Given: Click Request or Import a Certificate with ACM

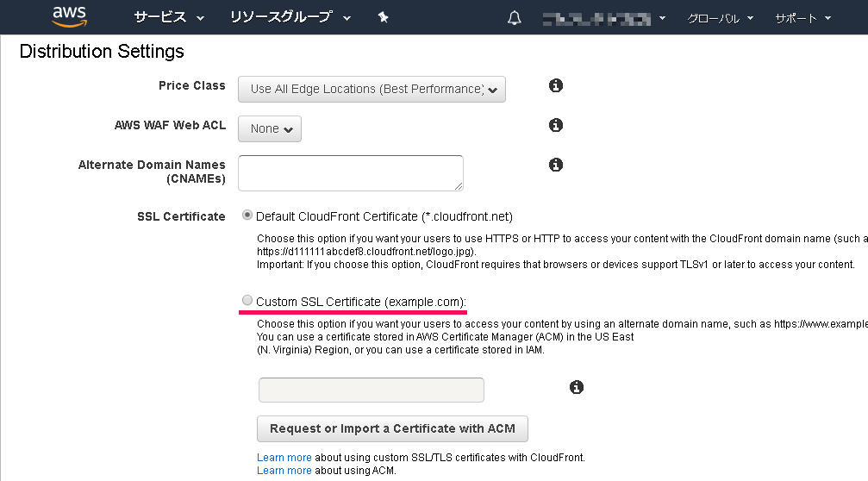Looking at the screenshot, I should pyautogui.click(x=392, y=429).
